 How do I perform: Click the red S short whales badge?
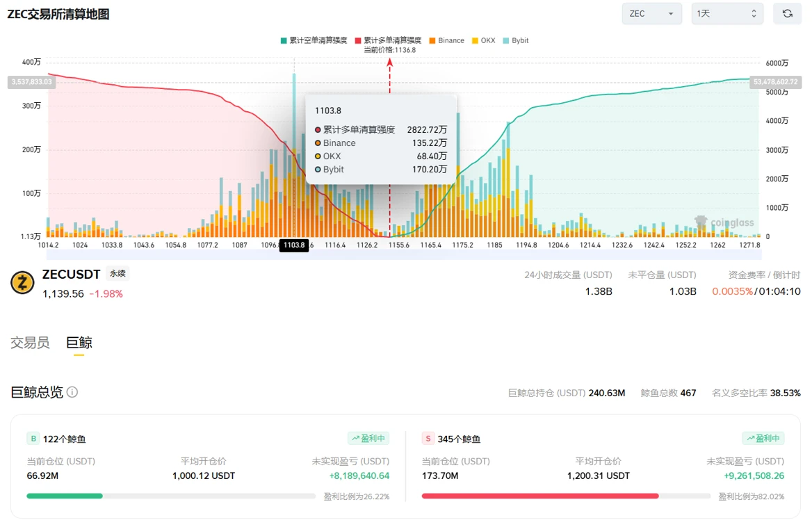[428, 439]
